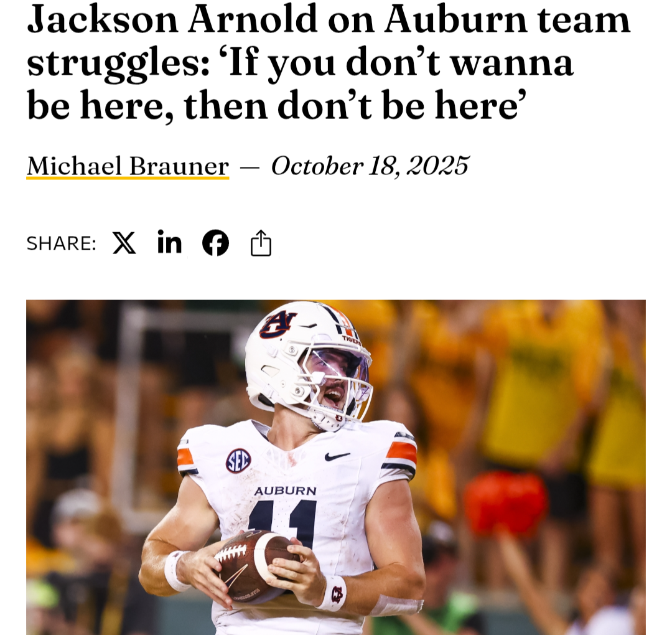Click the AU logo on the helmet

(x=278, y=324)
